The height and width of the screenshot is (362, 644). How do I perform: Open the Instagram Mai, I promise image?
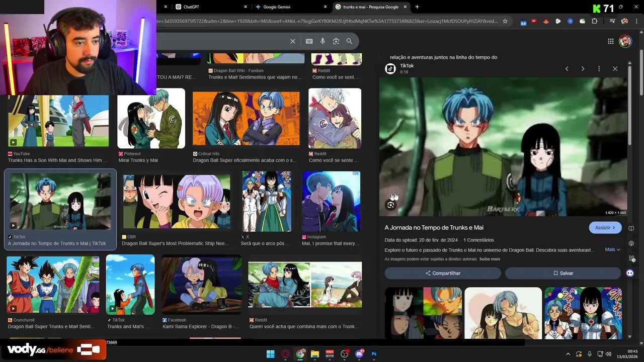pyautogui.click(x=331, y=202)
